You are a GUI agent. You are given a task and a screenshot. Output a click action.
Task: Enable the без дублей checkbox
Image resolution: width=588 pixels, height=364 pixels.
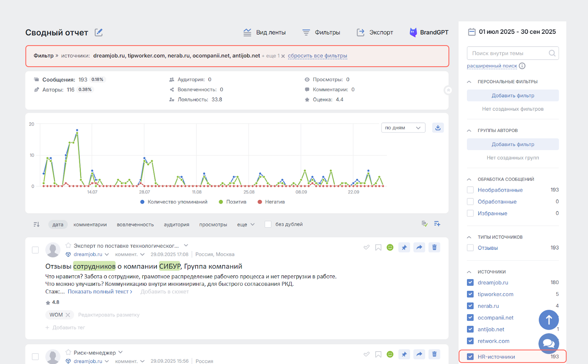268,224
